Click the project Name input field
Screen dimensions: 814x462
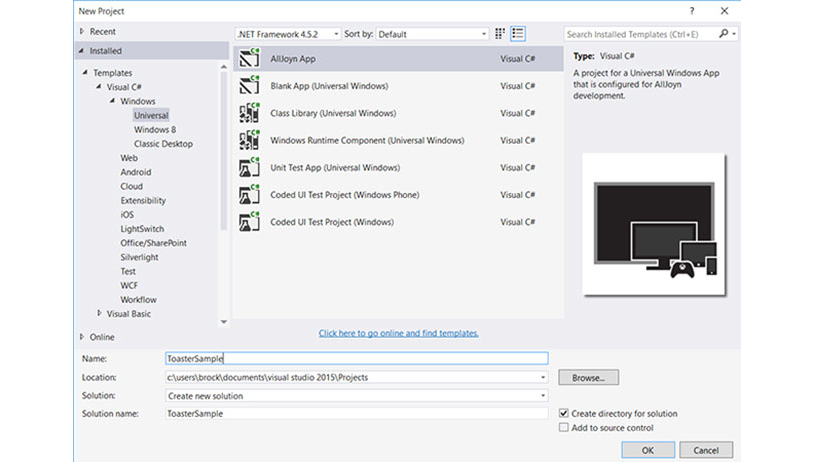tap(357, 358)
